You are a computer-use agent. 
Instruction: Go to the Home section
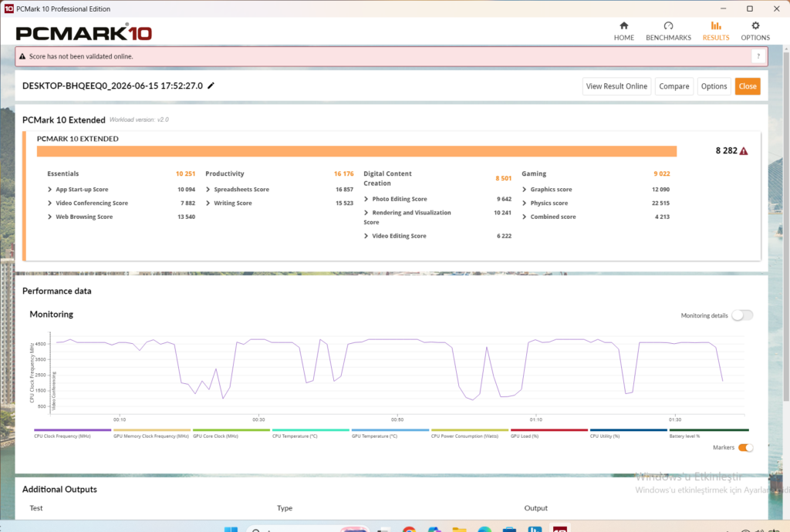(623, 31)
